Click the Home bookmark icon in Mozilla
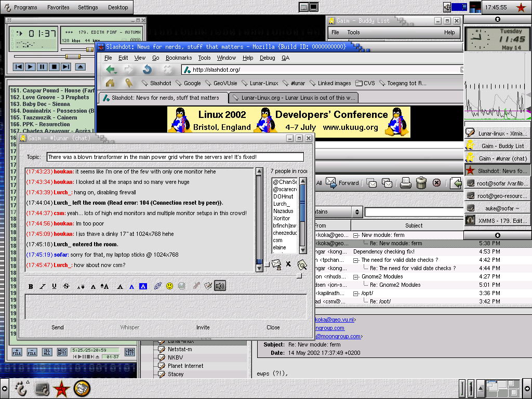The image size is (532, 399). 110,83
